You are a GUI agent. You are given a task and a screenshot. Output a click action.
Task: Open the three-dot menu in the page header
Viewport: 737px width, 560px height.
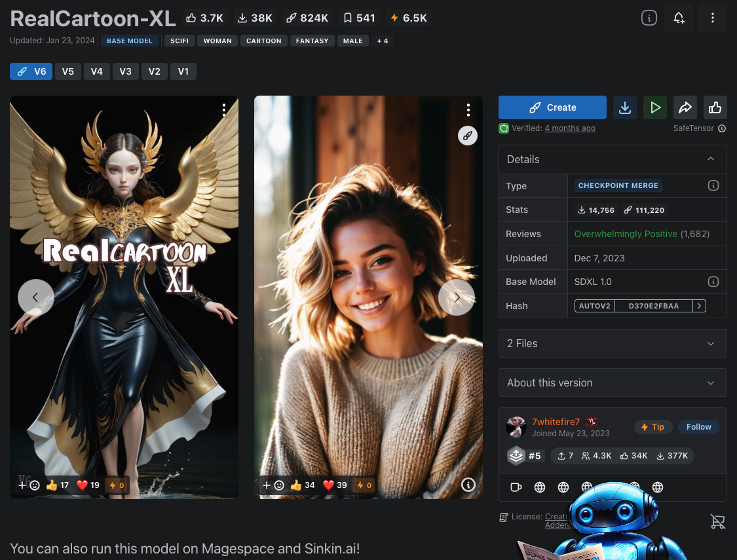[713, 18]
